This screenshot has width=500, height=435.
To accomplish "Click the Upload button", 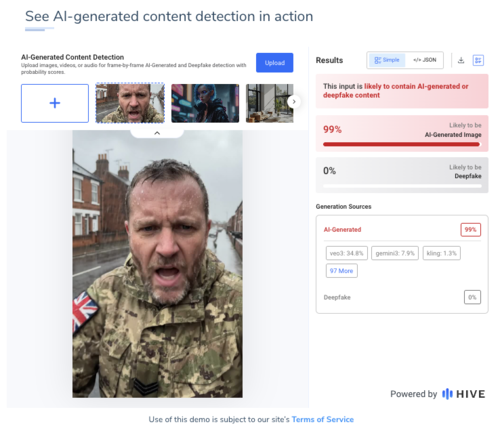I will point(275,63).
